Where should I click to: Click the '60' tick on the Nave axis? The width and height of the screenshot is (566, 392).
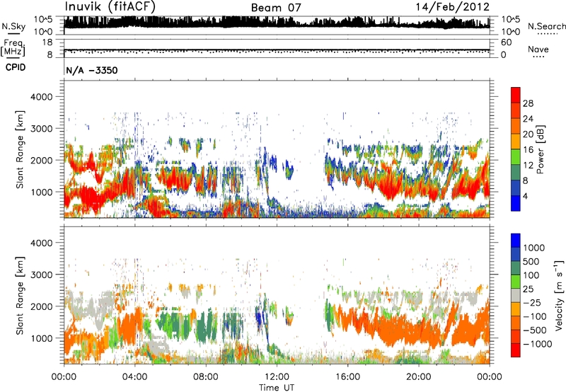(506, 42)
